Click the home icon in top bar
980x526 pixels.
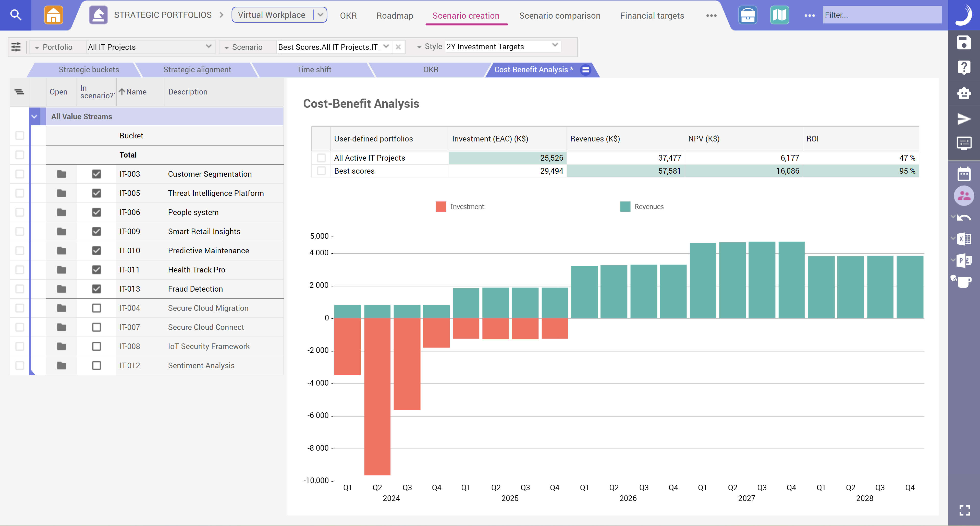[x=53, y=15]
